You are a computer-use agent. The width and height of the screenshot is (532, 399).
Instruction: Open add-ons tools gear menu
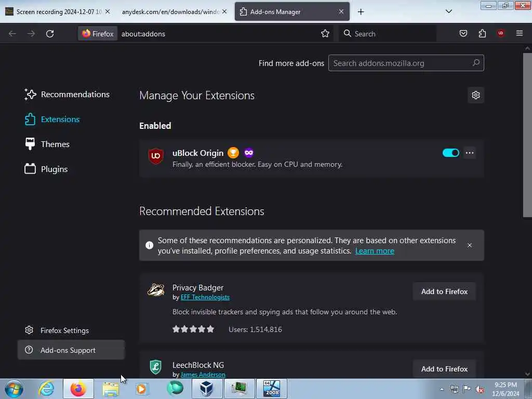(x=476, y=95)
